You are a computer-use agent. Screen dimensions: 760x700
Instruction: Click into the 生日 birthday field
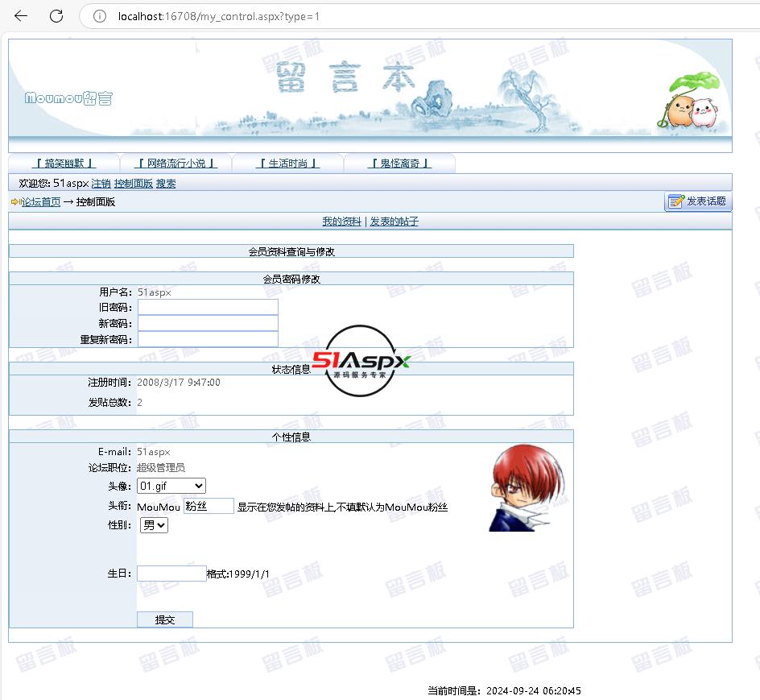(x=171, y=574)
